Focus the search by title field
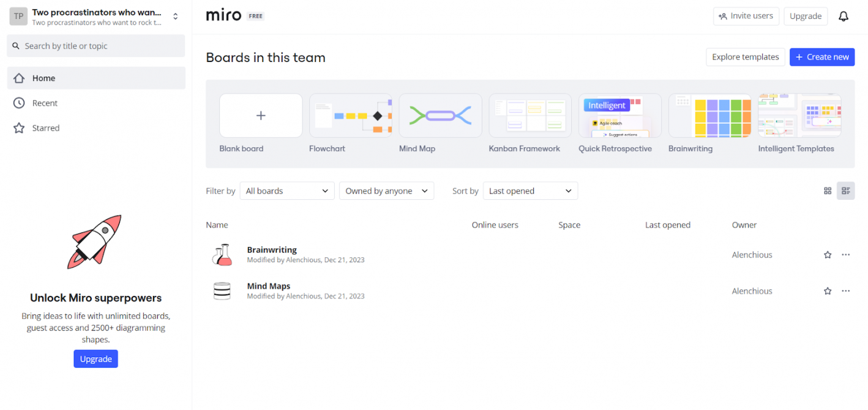 pos(96,46)
